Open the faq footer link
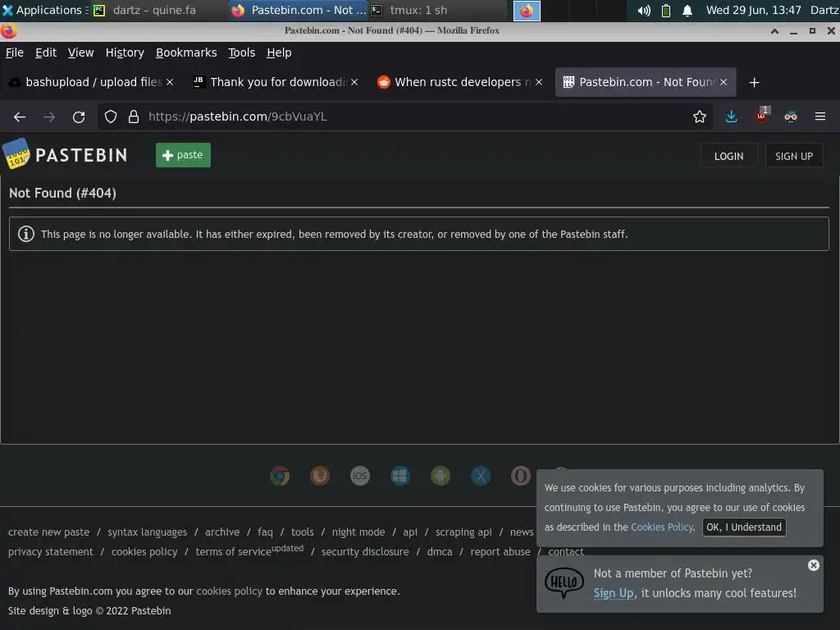The image size is (840, 630). point(265,532)
